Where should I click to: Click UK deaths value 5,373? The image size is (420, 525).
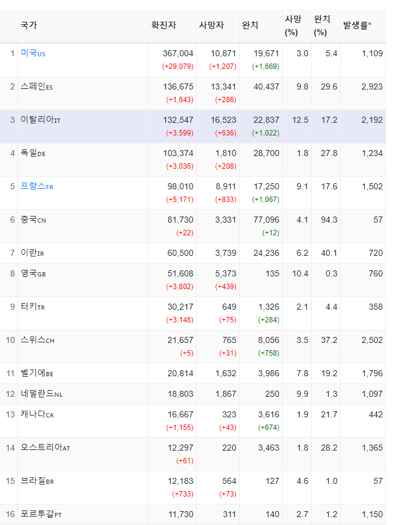pos(226,273)
